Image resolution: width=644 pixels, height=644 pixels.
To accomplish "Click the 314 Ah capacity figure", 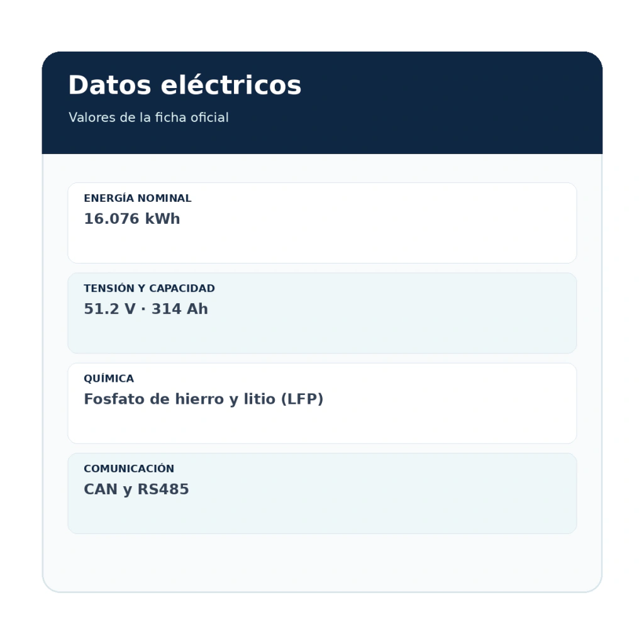I will click(x=179, y=309).
